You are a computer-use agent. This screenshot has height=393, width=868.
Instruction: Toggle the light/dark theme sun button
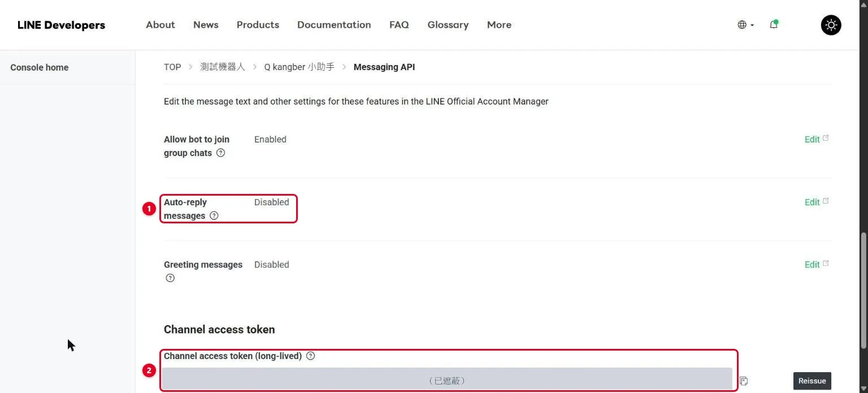click(831, 25)
